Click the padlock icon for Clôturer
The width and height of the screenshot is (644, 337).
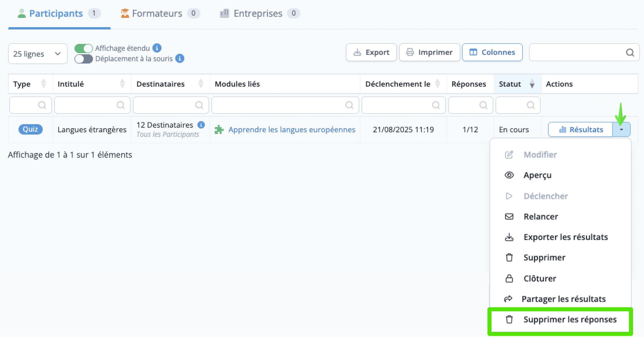coord(509,279)
